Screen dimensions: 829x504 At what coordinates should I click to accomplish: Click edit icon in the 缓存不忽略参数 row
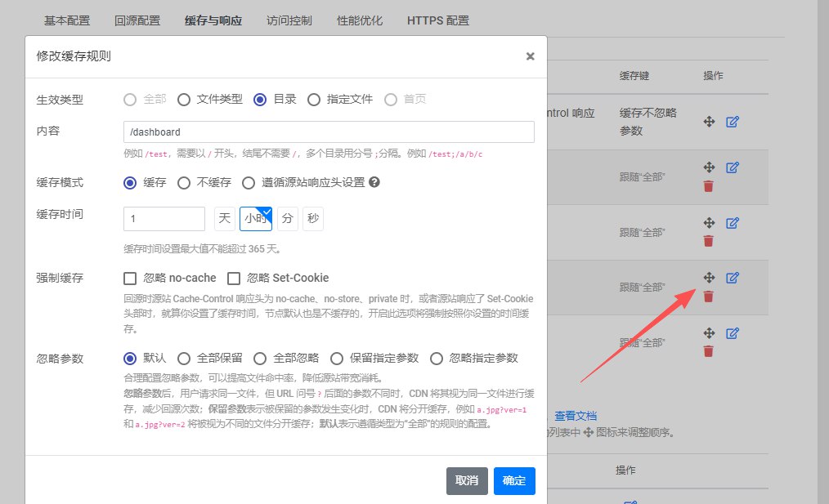[733, 122]
